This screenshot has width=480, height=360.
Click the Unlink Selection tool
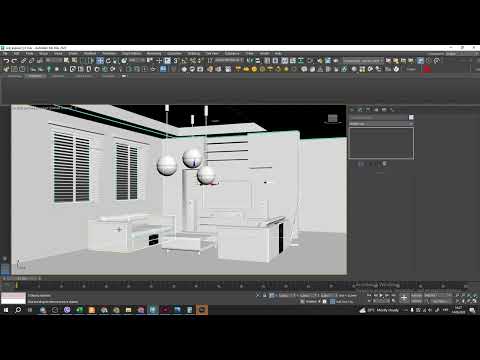(x=31, y=61)
